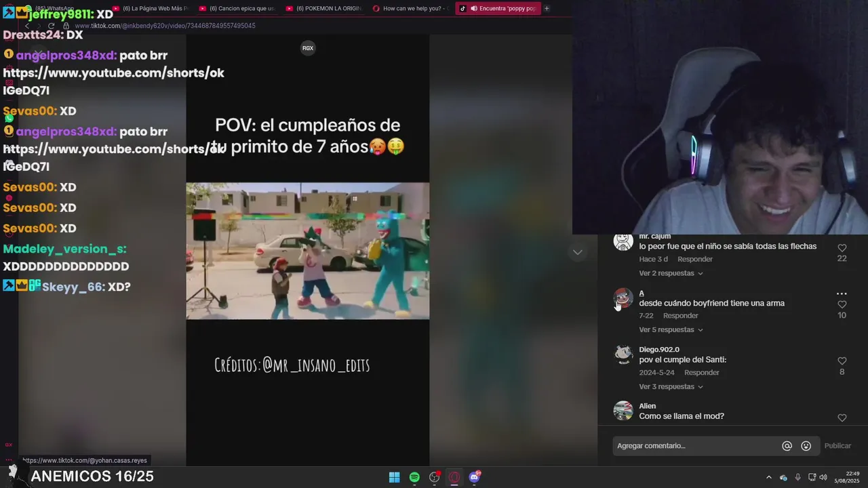Like Alien's comment about the mod
This screenshot has width=868, height=488.
coord(842,418)
